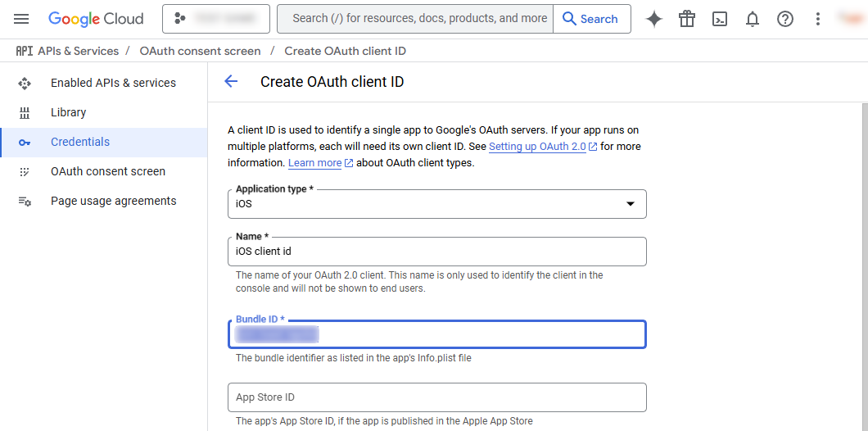Click the vertical page scrollbar
The width and height of the screenshot is (868, 431).
click(865, 266)
